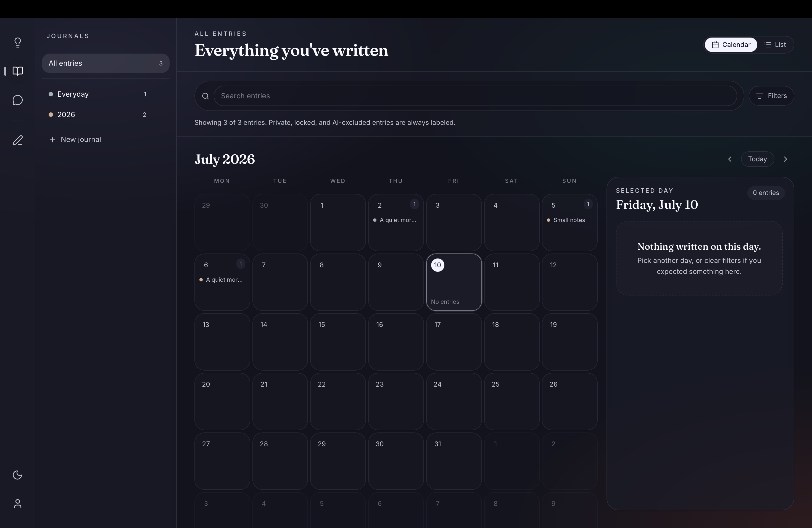Select July 12 in the calendar
The width and height of the screenshot is (812, 528).
click(570, 282)
